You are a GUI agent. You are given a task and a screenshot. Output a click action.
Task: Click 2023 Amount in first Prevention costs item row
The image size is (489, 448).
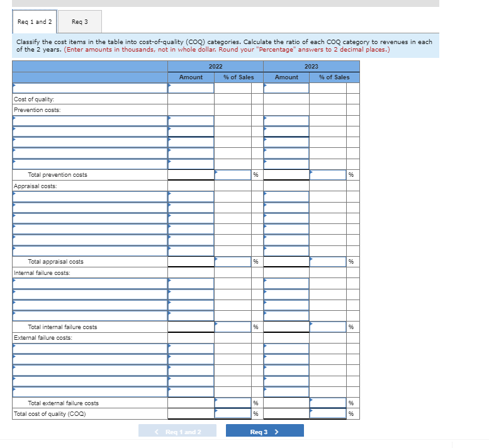point(286,121)
